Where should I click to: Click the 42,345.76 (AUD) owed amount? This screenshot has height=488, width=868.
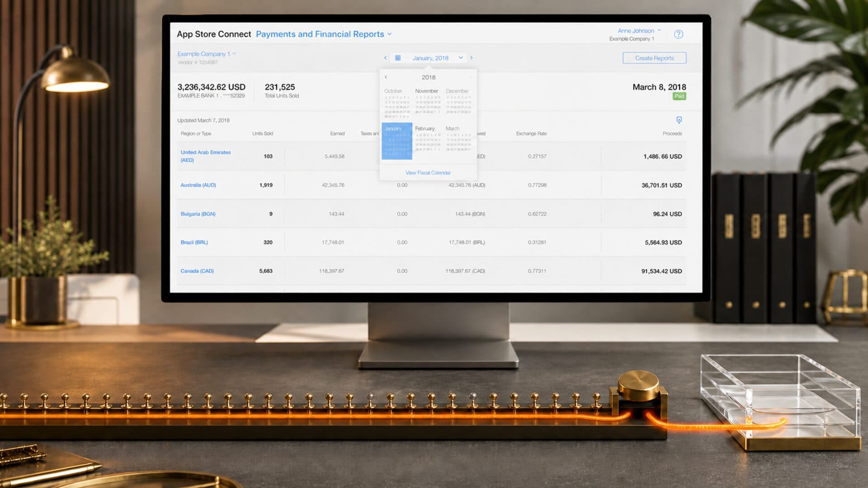click(x=467, y=185)
